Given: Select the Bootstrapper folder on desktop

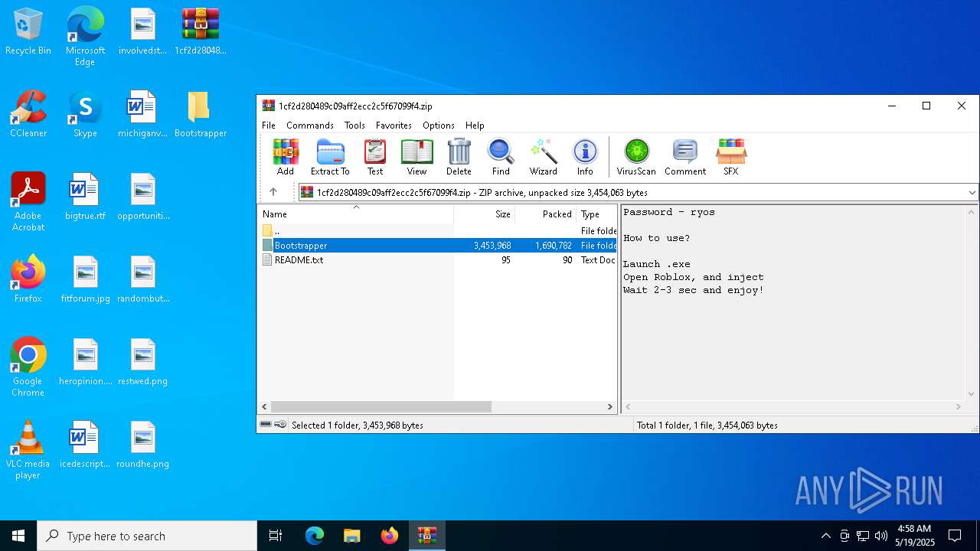Looking at the screenshot, I should pos(200,115).
